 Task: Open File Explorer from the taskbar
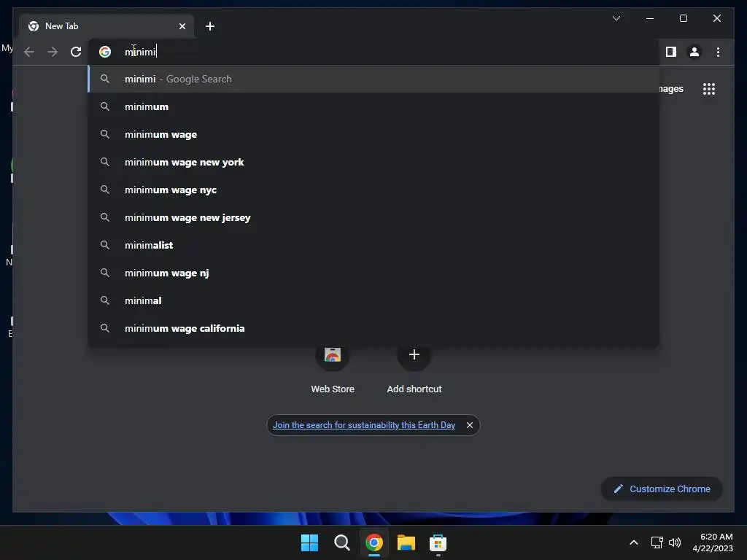pyautogui.click(x=406, y=542)
